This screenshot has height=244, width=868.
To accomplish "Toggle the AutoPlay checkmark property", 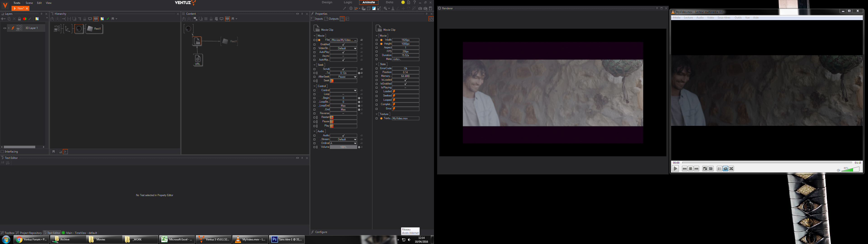I will click(x=343, y=52).
